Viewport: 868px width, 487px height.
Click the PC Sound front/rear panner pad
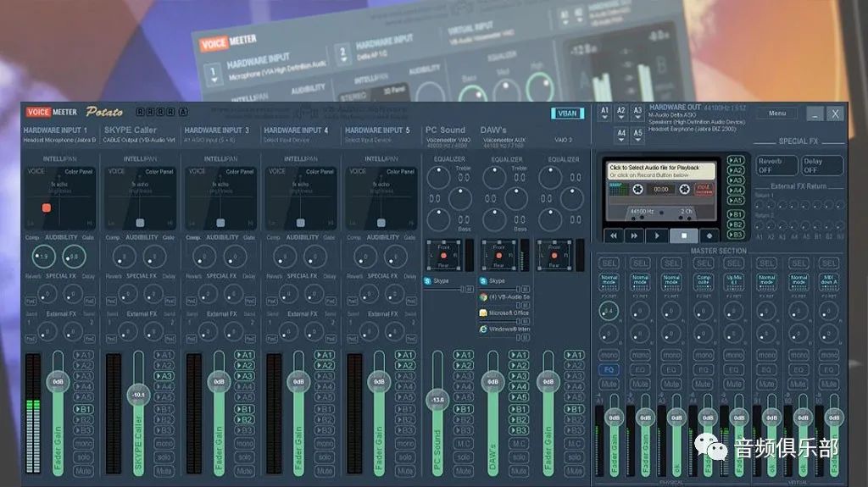[444, 256]
